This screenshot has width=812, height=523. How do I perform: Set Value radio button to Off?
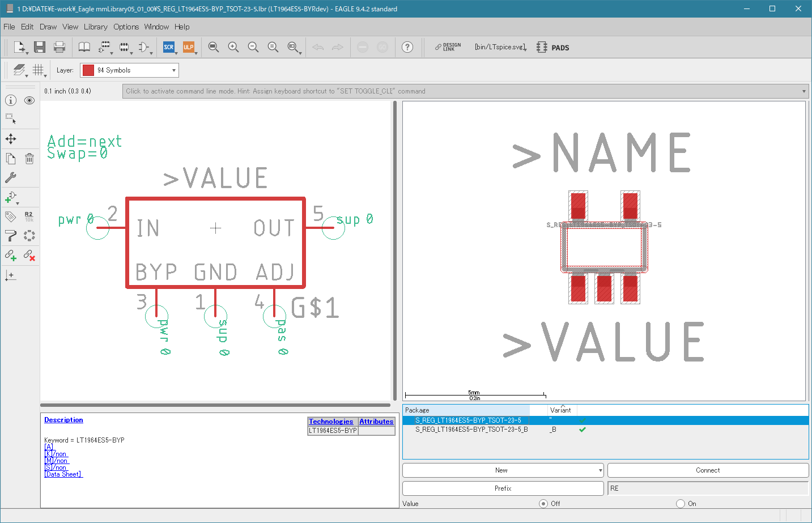[543, 504]
